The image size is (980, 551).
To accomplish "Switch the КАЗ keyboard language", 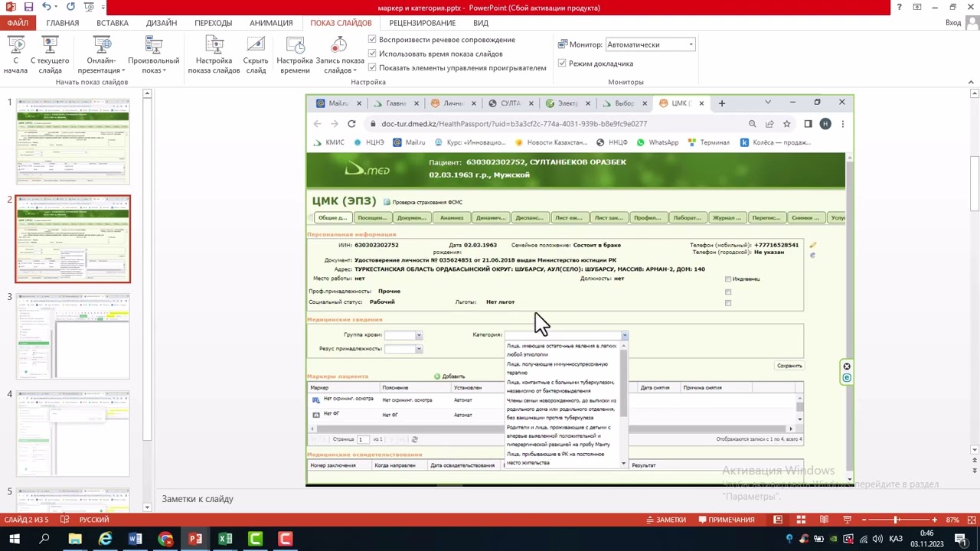I will 896,540.
